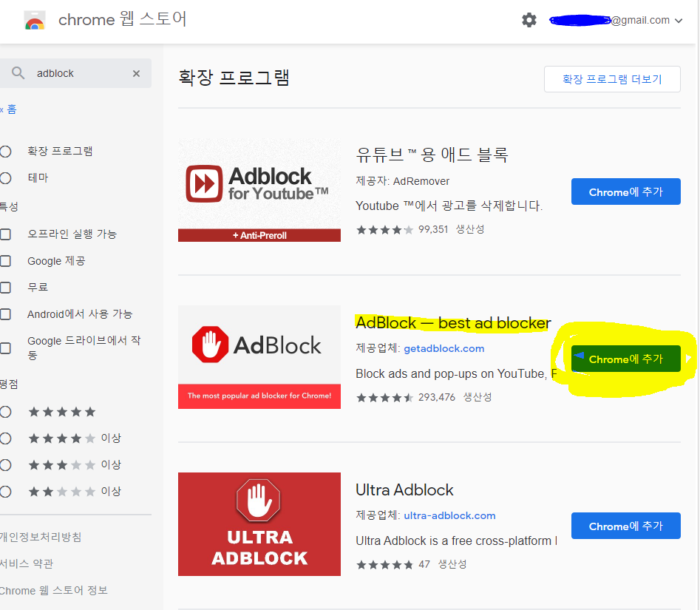Open the Ultra Adblock thumbnail
Screen dimensions: 700x610
coord(259,523)
